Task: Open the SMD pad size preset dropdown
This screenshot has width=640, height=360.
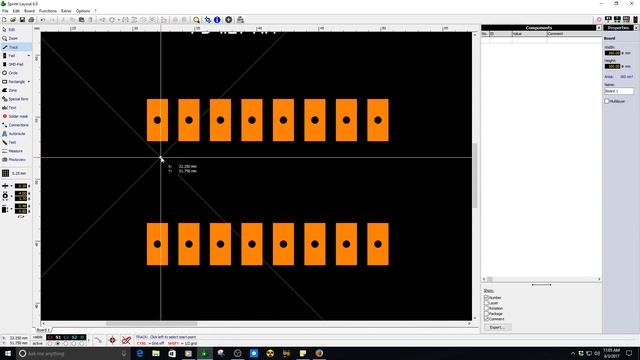Action: pos(11,209)
